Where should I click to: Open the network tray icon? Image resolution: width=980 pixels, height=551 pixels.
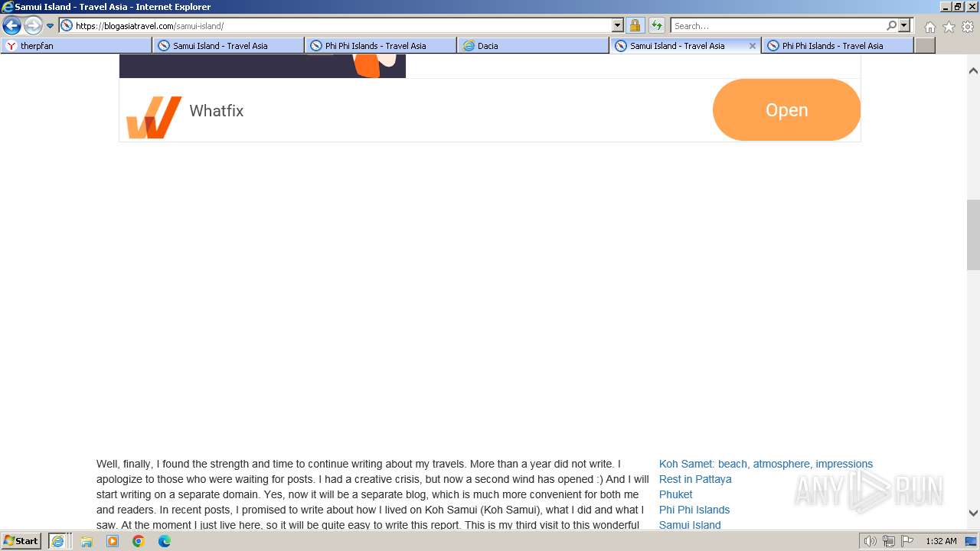[889, 541]
